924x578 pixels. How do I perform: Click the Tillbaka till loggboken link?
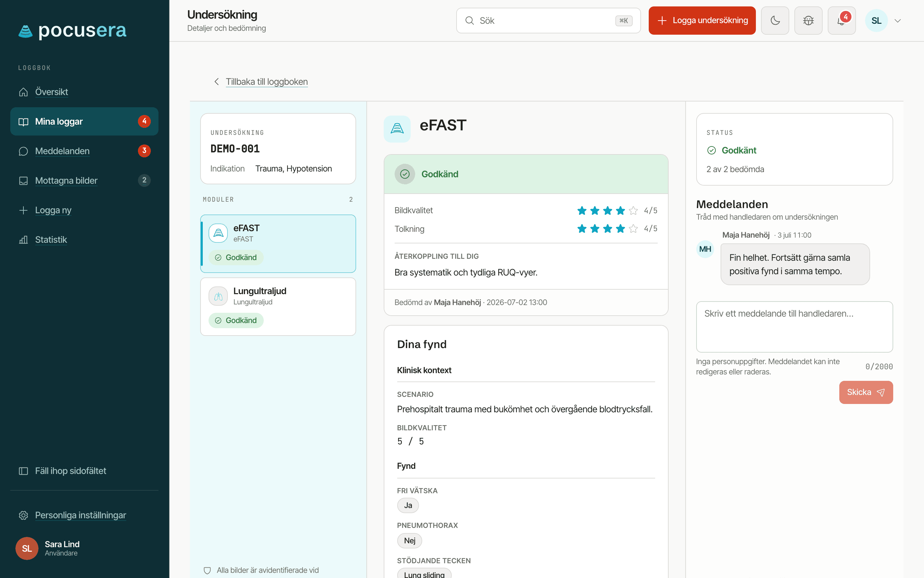267,82
